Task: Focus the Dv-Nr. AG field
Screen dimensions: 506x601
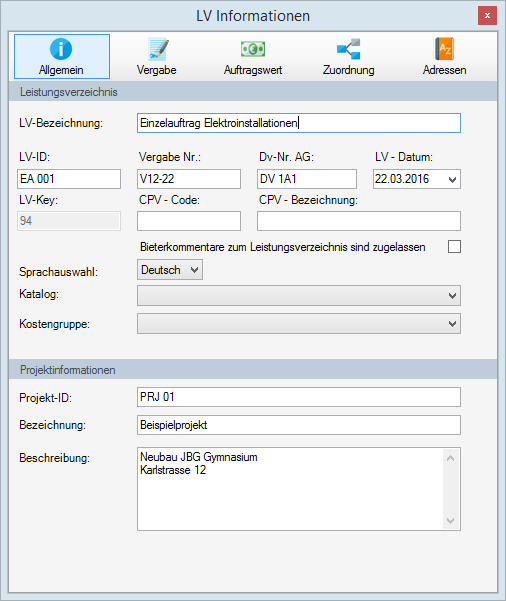Action: pos(307,179)
